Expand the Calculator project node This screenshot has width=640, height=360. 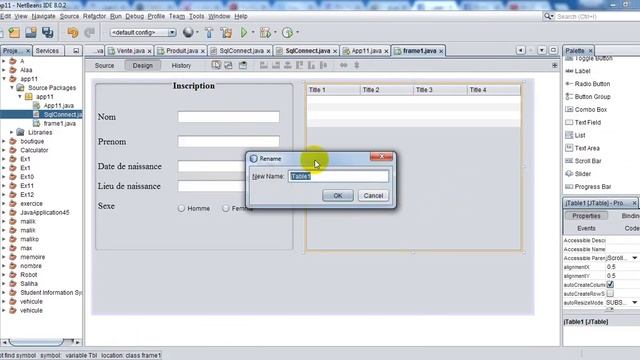[4, 150]
